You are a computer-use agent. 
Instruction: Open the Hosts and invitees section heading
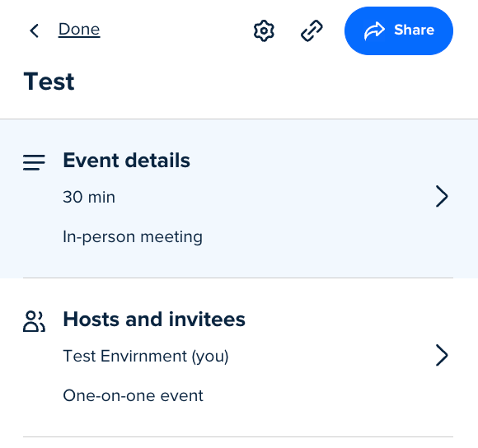[154, 320]
